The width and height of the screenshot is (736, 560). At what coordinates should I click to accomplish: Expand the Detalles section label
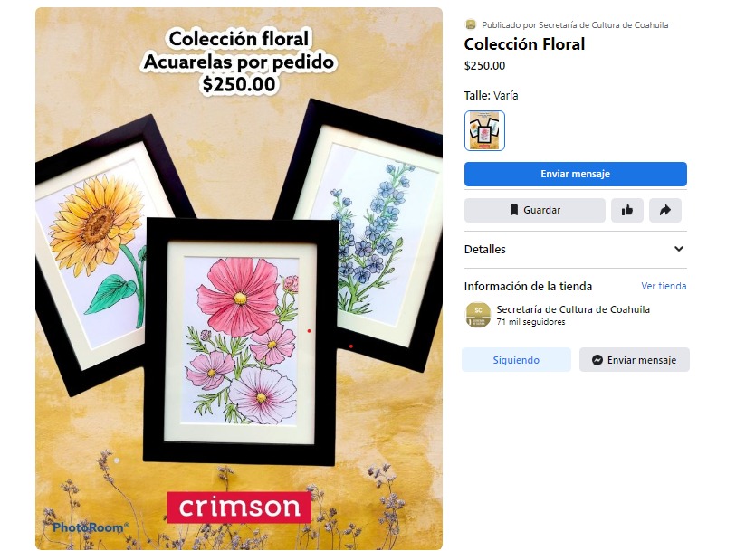pos(485,249)
